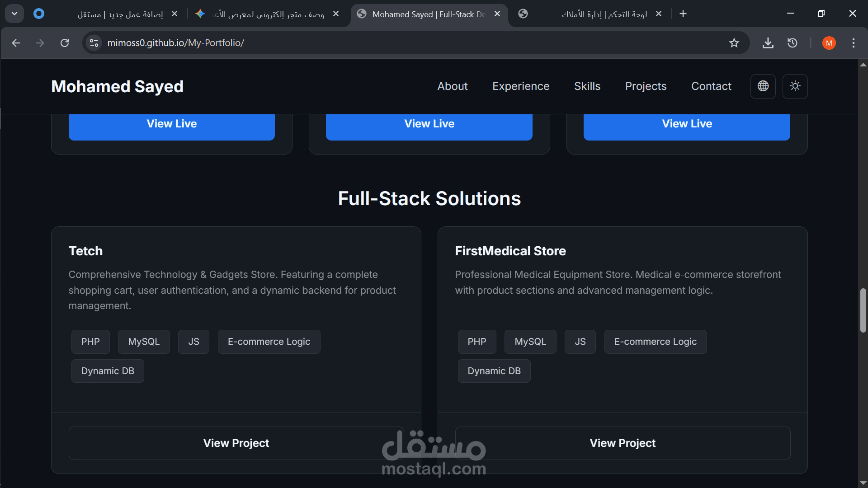Open a new browser tab

pyautogui.click(x=683, y=14)
